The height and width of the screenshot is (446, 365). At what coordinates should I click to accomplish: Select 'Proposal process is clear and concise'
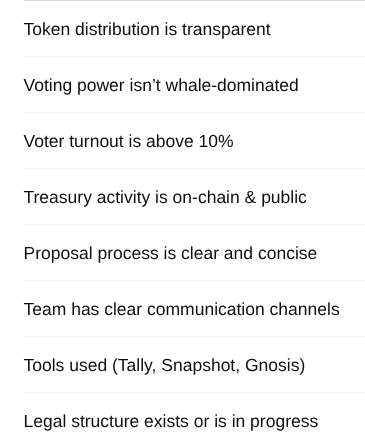(x=194, y=253)
